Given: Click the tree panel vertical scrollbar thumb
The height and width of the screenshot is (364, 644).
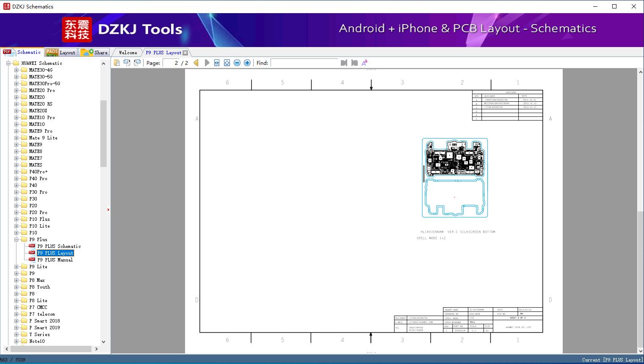Looking at the screenshot, I should point(103,133).
